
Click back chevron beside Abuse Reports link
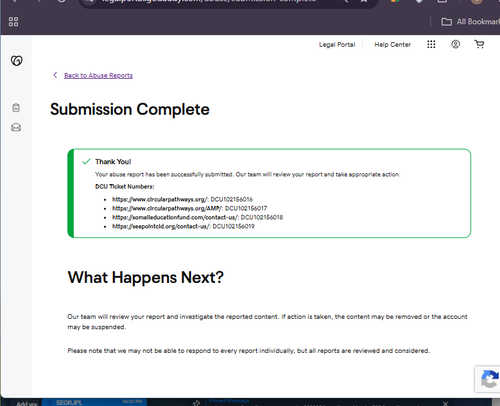[55, 75]
